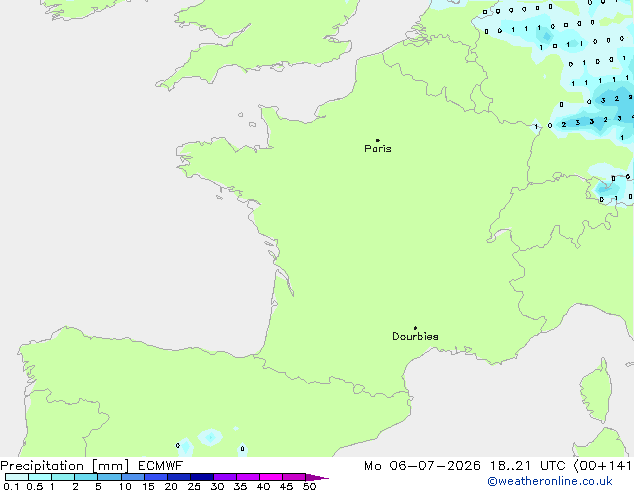Pick the 1–2 mm legend swatch
The width and height of the screenshot is (634, 490).
tap(63, 477)
